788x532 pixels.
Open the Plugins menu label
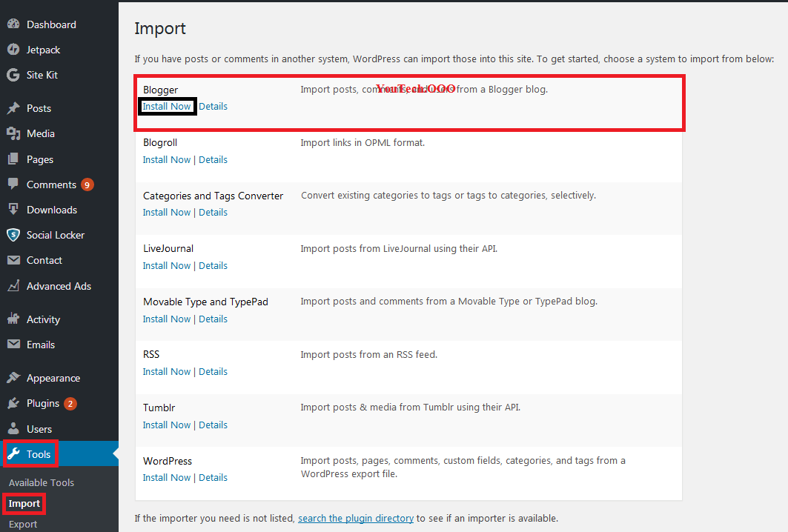point(43,403)
